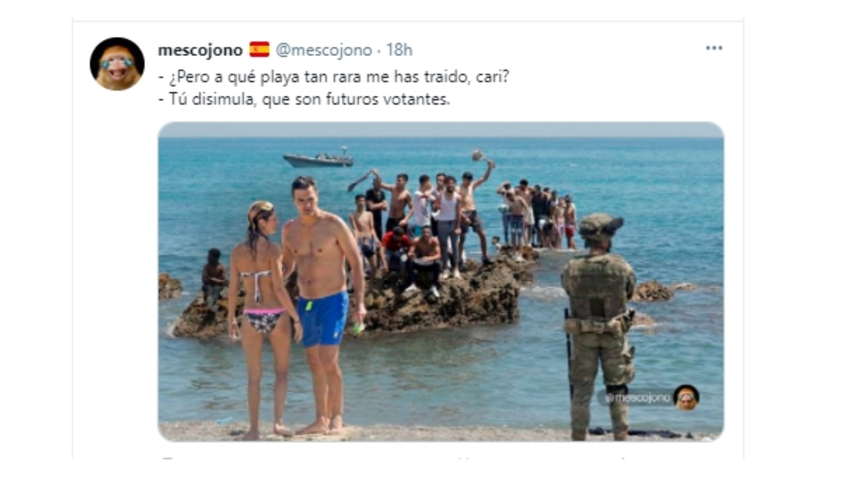The width and height of the screenshot is (868, 498).
Task: Click the camouflaged soldier in the photo
Action: (x=598, y=327)
